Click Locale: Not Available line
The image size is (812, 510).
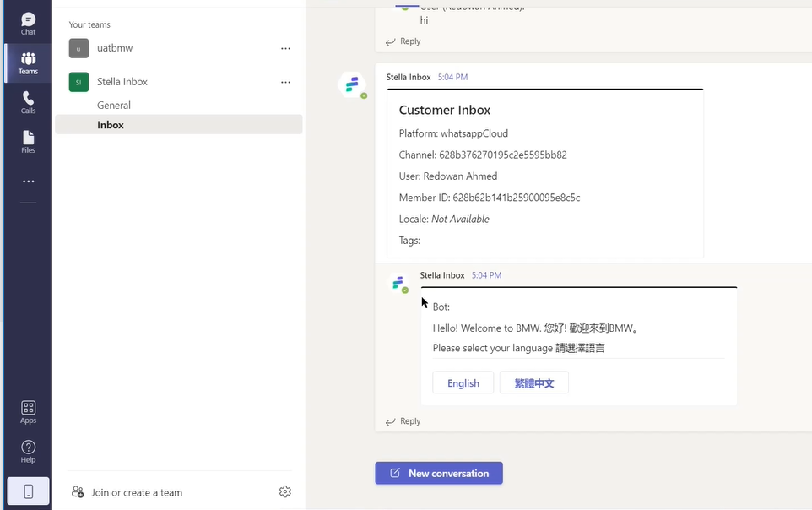click(444, 220)
